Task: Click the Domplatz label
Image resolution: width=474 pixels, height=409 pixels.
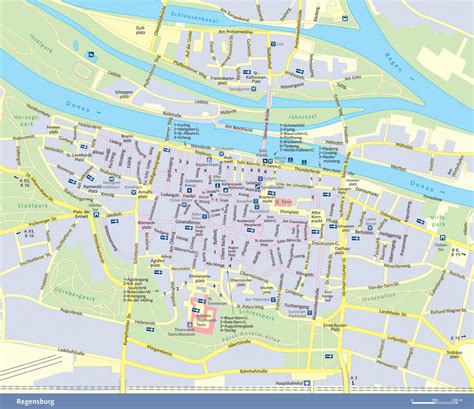Action: [x=290, y=212]
